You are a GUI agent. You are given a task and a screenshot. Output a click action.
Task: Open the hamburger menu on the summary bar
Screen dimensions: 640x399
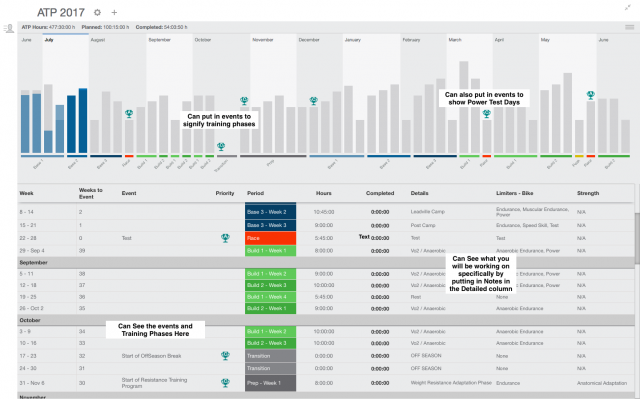(x=629, y=27)
